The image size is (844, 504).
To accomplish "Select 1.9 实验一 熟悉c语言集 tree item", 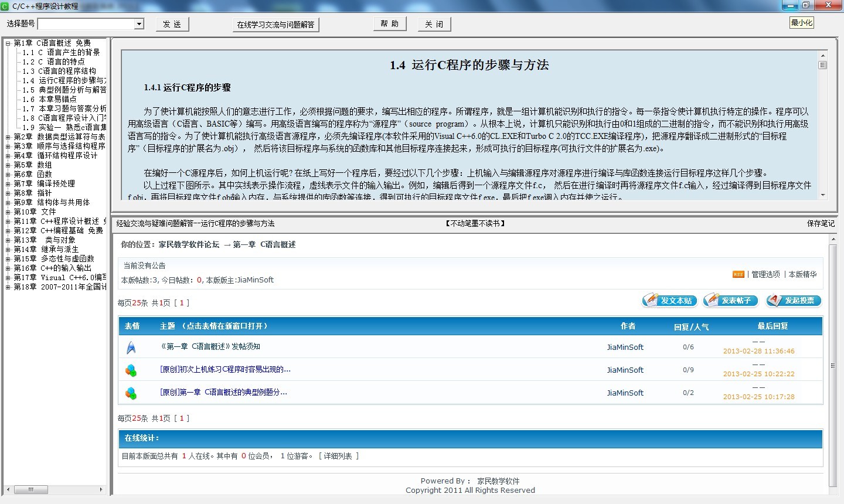I will pos(64,127).
